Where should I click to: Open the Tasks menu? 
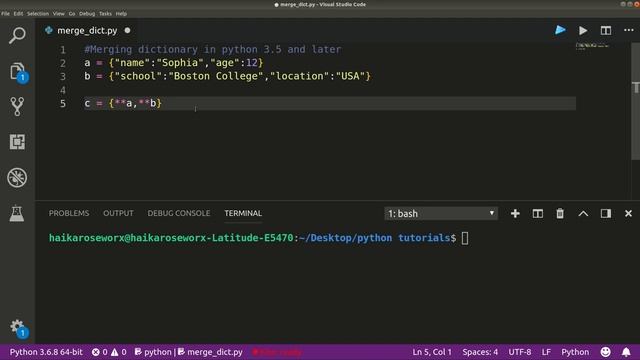click(x=105, y=13)
